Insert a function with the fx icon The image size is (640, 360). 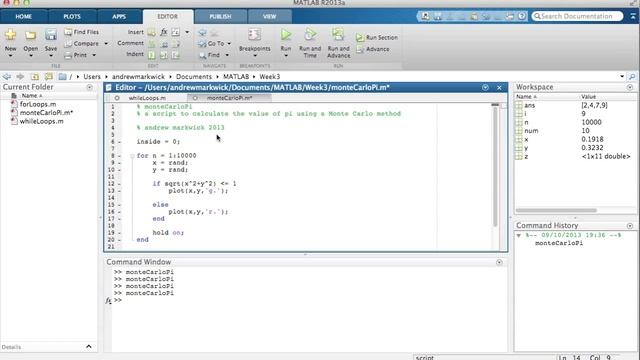coord(164,32)
